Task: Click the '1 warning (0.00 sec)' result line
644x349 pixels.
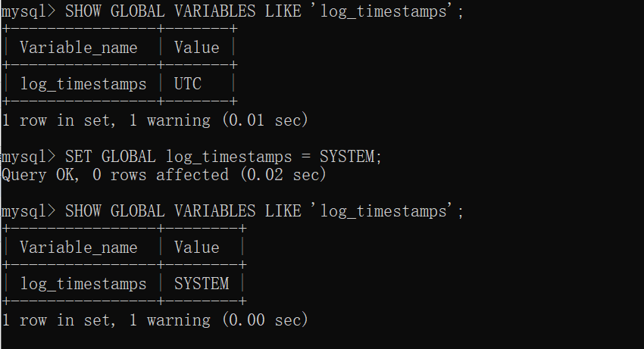Action: 155,320
